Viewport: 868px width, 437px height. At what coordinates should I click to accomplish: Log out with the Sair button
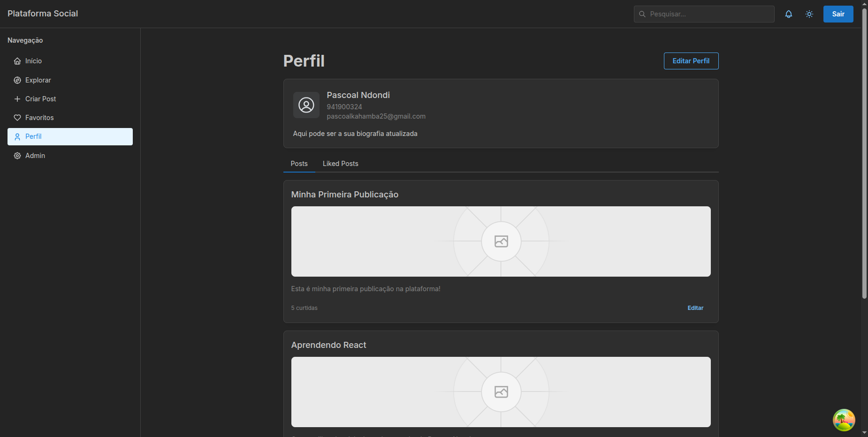tap(838, 14)
